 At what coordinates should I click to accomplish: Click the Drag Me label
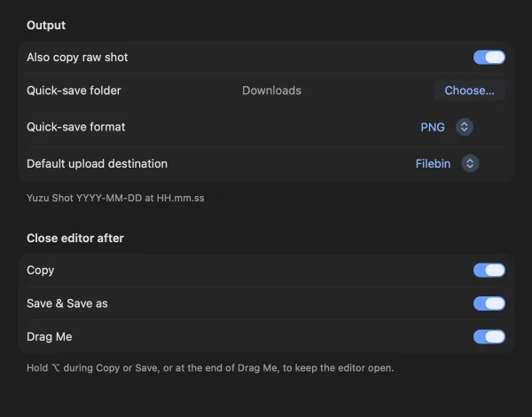(x=49, y=337)
